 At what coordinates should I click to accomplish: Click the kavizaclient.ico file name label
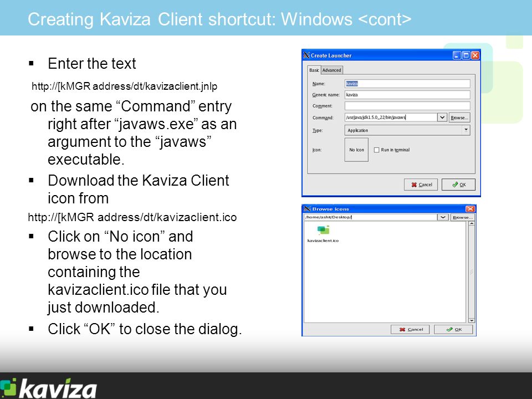[323, 241]
